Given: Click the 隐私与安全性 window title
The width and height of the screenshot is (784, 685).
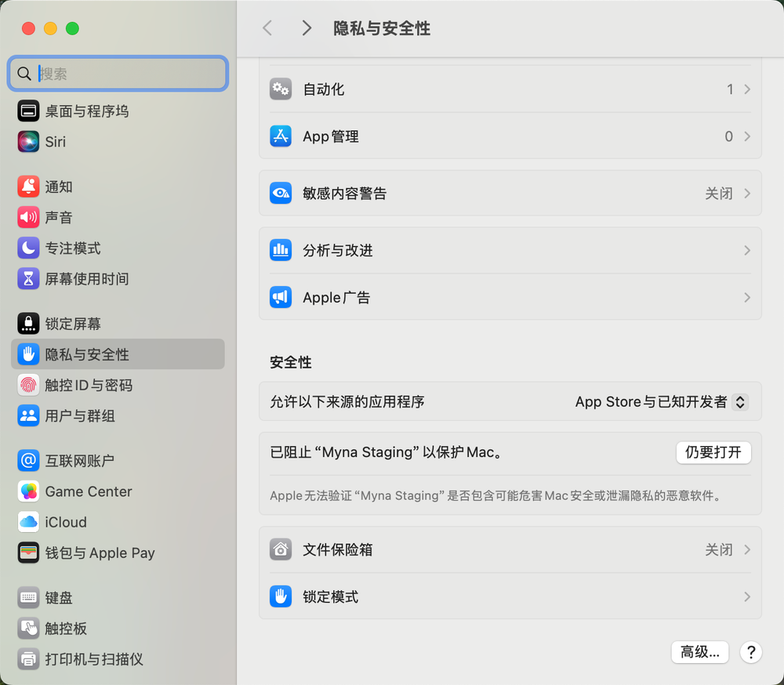Looking at the screenshot, I should click(x=382, y=28).
